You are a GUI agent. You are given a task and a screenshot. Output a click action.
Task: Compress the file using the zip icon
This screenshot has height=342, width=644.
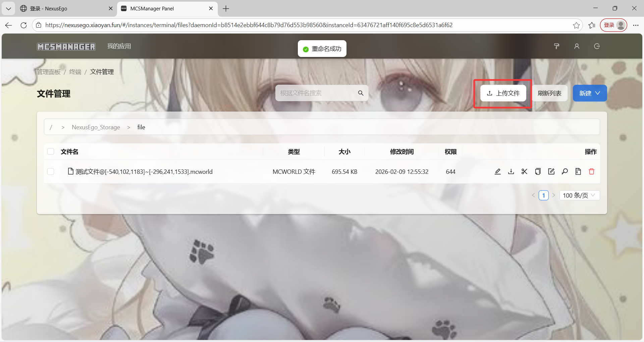[x=578, y=172]
